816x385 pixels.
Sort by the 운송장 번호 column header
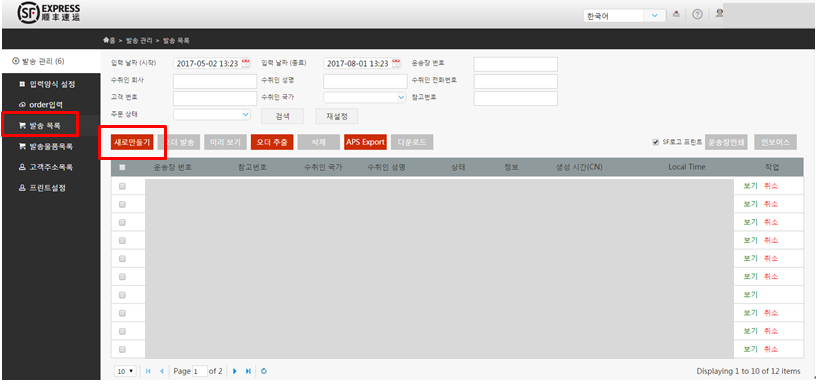(173, 168)
